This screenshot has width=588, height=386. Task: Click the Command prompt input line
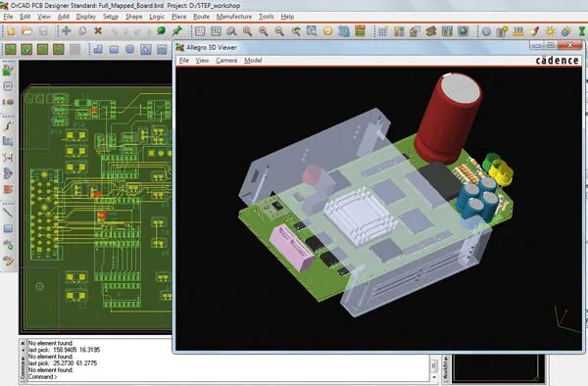coord(228,376)
